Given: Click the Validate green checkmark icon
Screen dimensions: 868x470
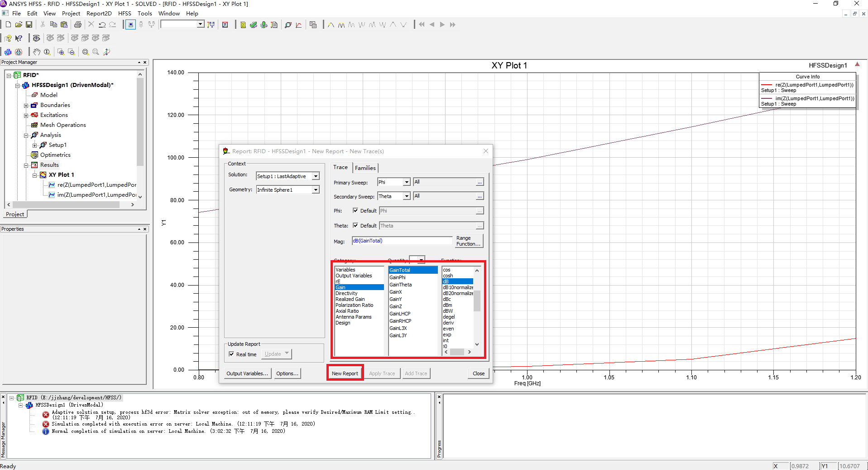Looking at the screenshot, I should tap(253, 24).
